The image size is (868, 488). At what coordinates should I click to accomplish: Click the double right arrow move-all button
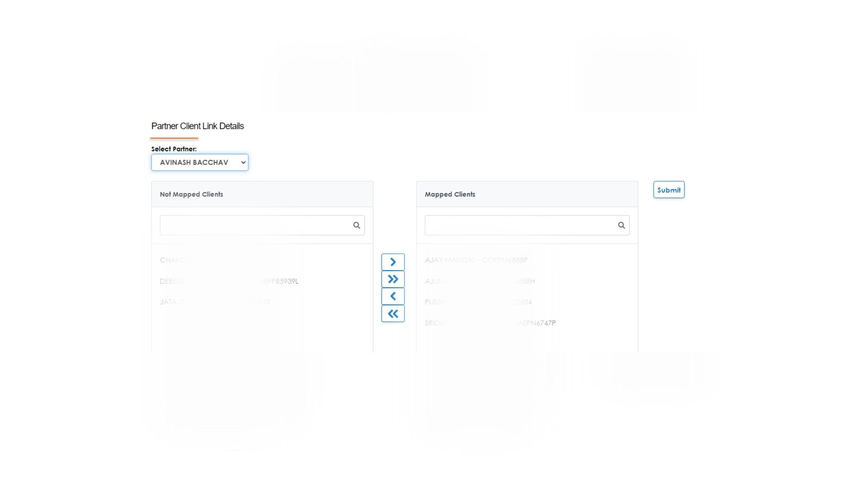393,279
